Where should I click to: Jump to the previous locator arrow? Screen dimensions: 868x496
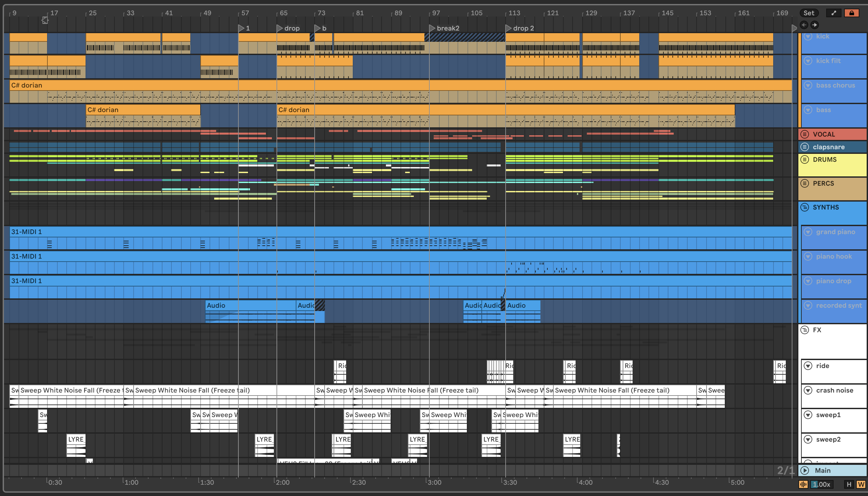click(x=804, y=25)
